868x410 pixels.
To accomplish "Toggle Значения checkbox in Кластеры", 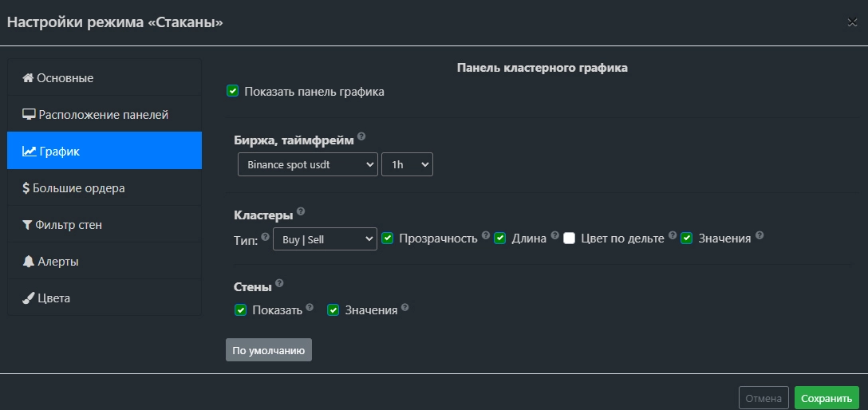I will point(687,239).
